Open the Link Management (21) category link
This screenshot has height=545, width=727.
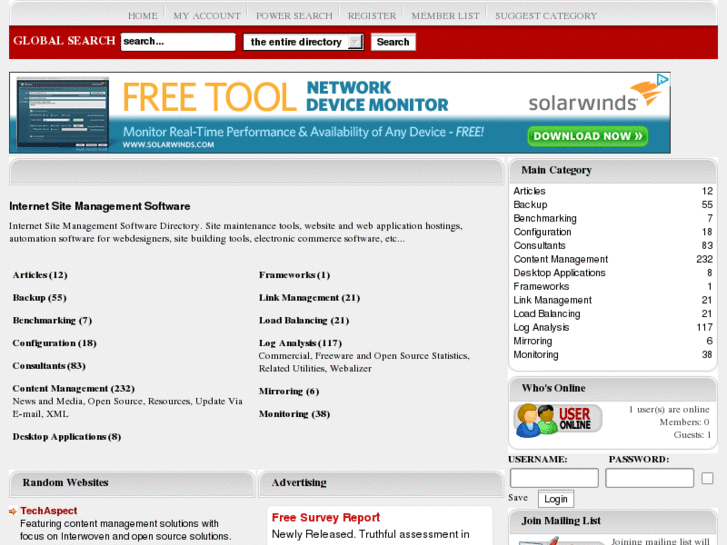pos(309,298)
